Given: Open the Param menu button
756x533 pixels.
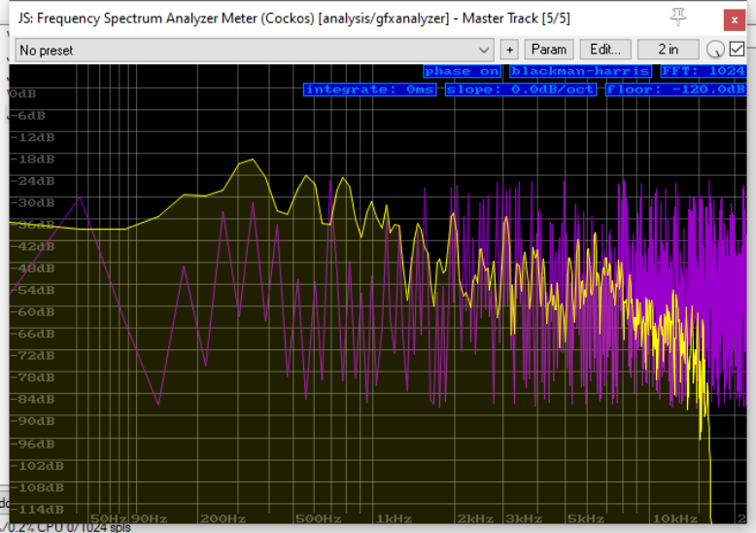Looking at the screenshot, I should pyautogui.click(x=549, y=50).
